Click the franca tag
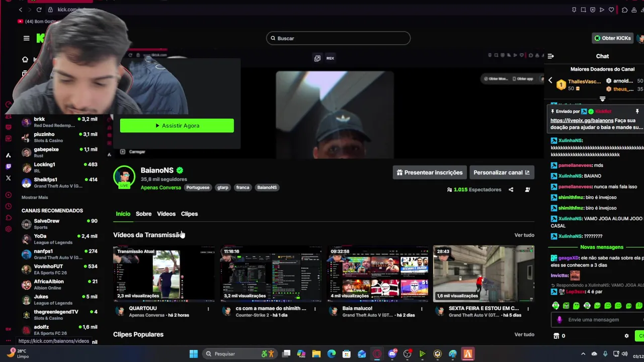 (x=243, y=188)
